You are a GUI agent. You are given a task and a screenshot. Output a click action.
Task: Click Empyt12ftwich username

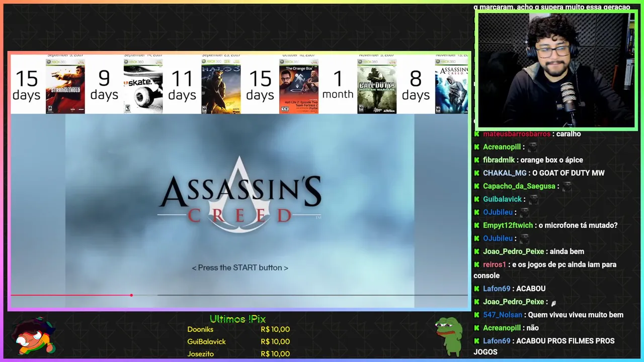[x=508, y=226]
